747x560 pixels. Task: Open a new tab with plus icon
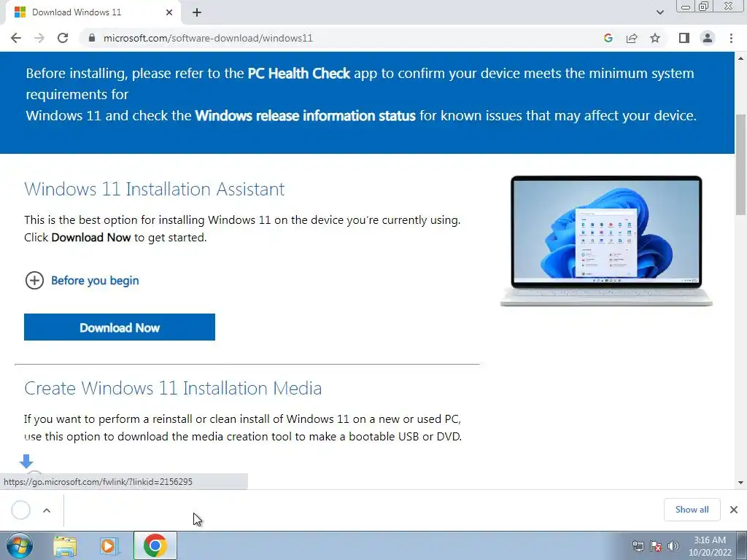click(x=197, y=12)
